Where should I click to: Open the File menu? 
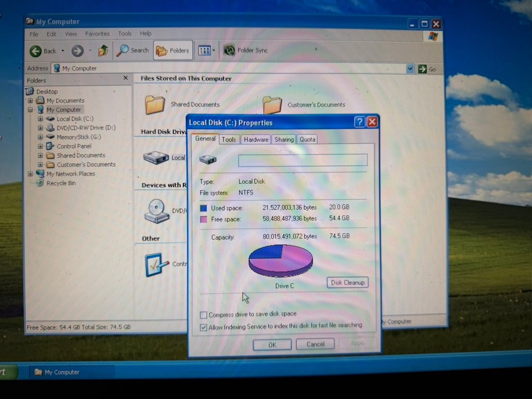(x=34, y=34)
